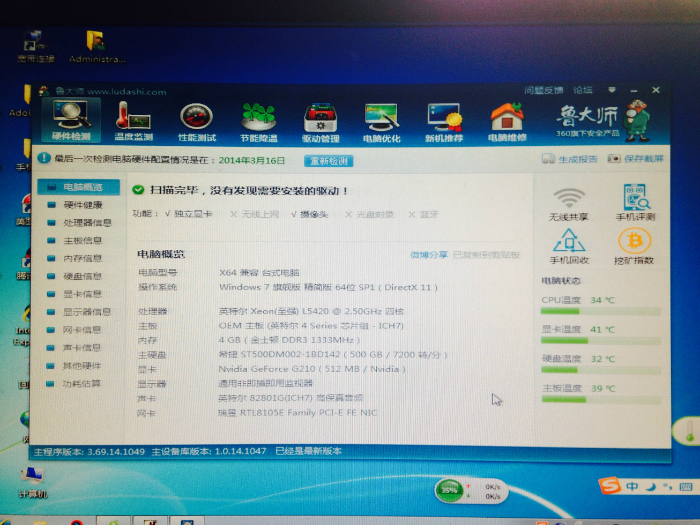Switch to 显卡信息 in the sidebar
700x525 pixels.
click(83, 294)
